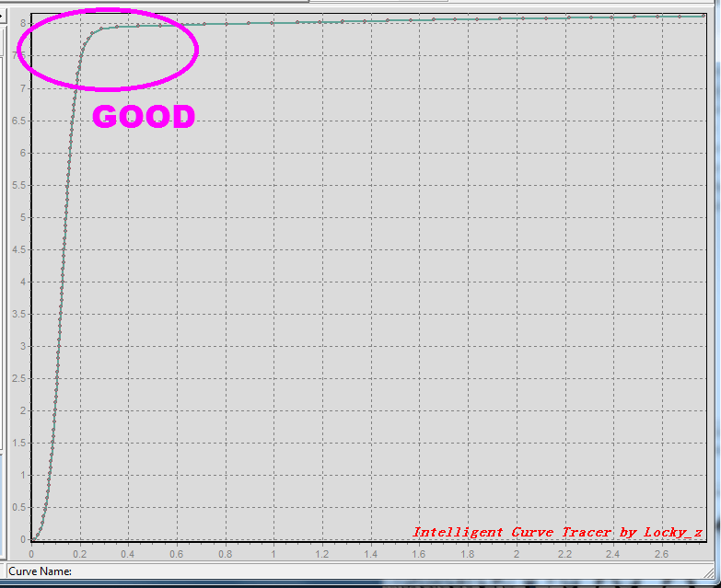Image resolution: width=721 pixels, height=588 pixels.
Task: Click x-axis tick label "1.2"
Action: pos(322,554)
